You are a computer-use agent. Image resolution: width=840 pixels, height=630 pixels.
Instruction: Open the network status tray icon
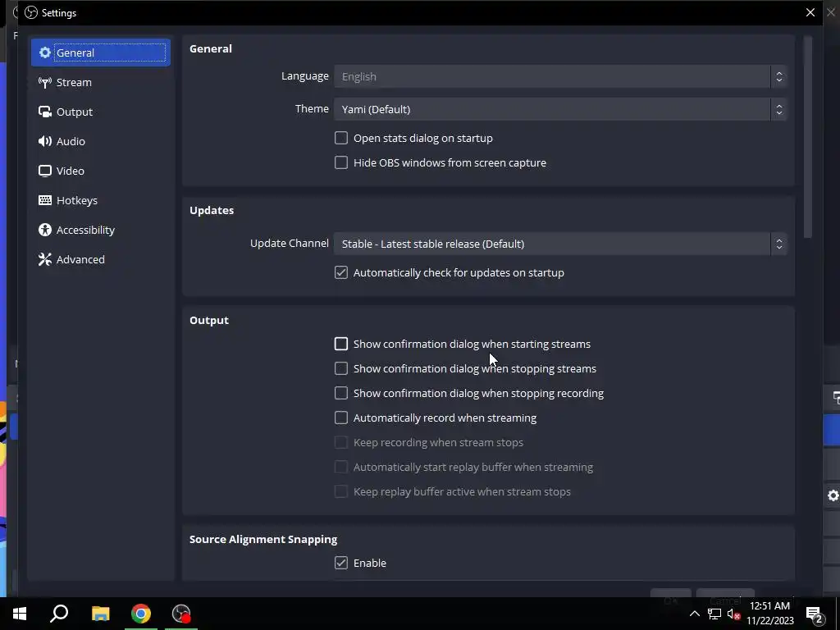(714, 614)
